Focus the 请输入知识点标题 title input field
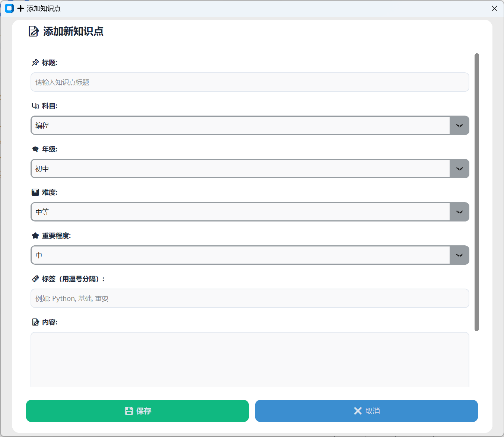 coord(250,82)
